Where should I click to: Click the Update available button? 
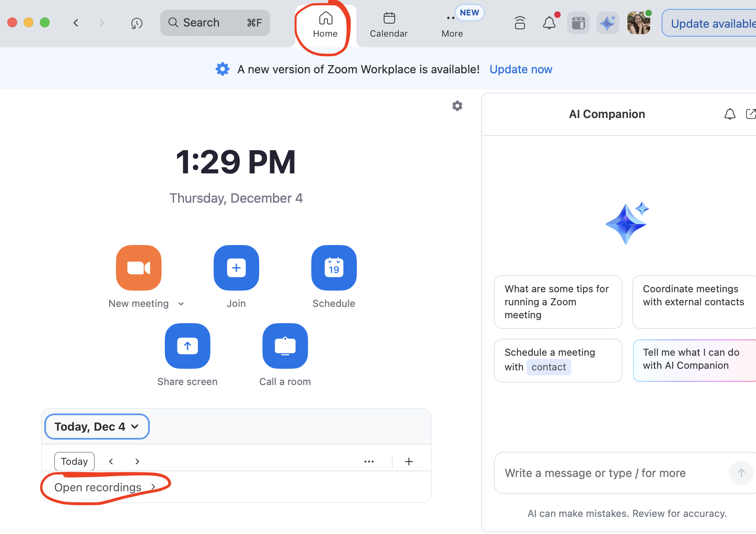click(x=709, y=23)
